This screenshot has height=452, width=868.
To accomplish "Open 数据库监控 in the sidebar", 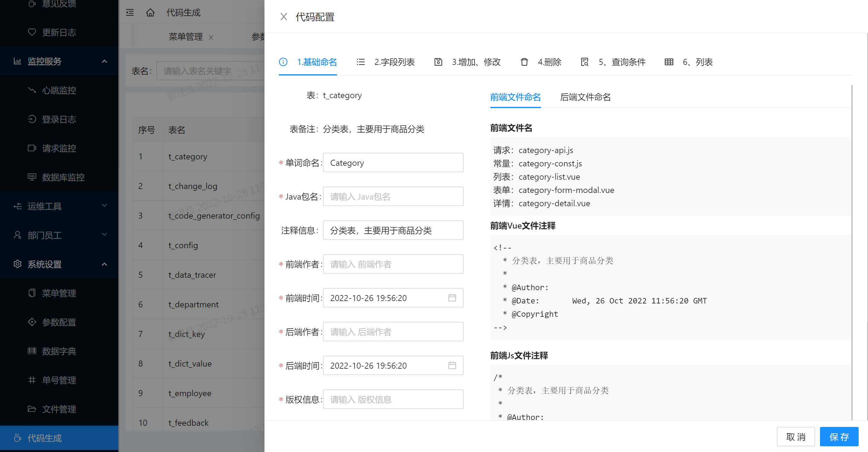I will coord(63,177).
